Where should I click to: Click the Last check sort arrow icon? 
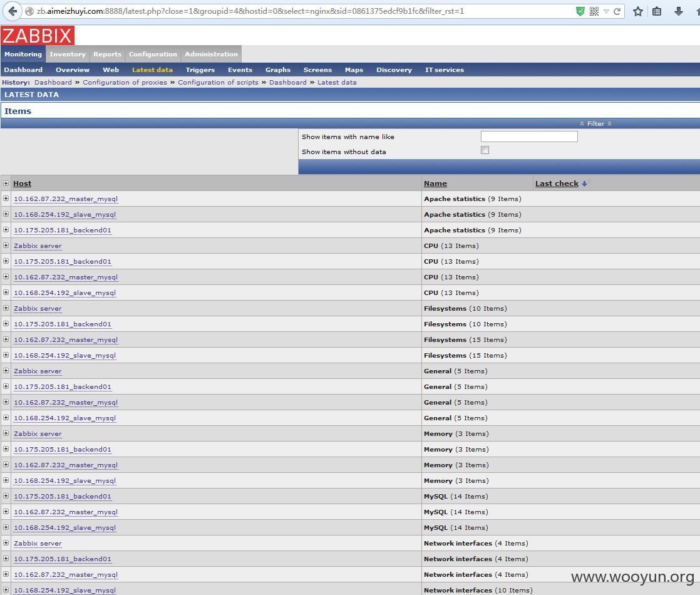coord(584,184)
